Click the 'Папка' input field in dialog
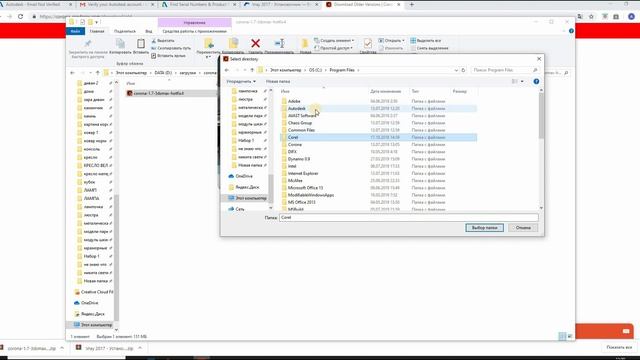The height and width of the screenshot is (360, 640). [409, 218]
